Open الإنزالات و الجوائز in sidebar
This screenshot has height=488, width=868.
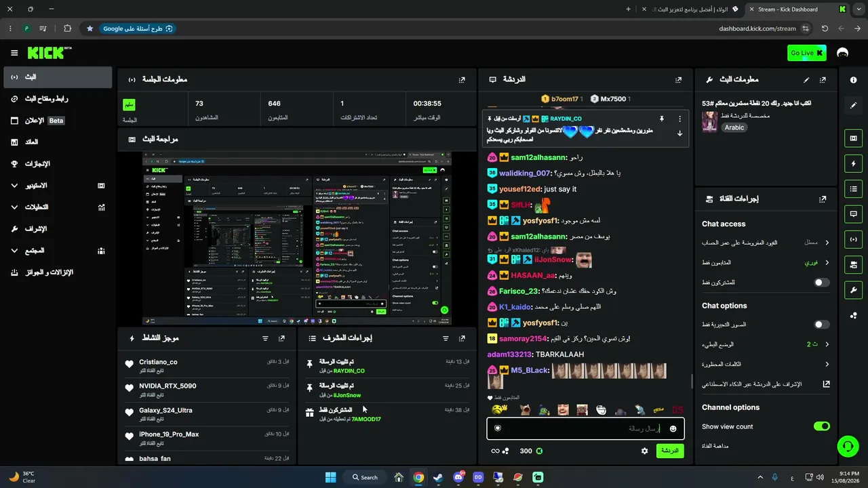click(x=58, y=272)
